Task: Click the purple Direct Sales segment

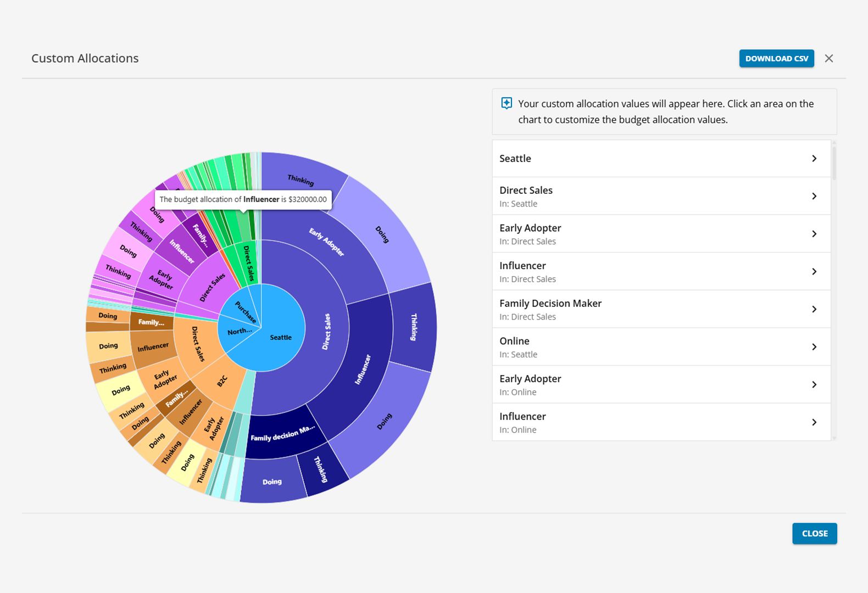Action: [x=210, y=287]
